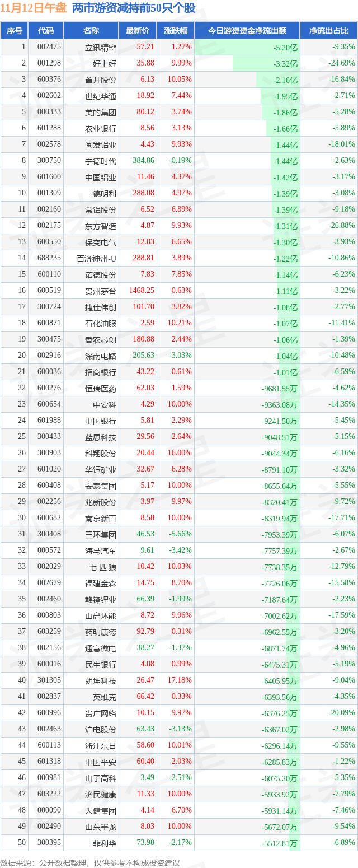This screenshot has height=868, width=358.
Task: Select stock name 通富微电
Action: (101, 648)
